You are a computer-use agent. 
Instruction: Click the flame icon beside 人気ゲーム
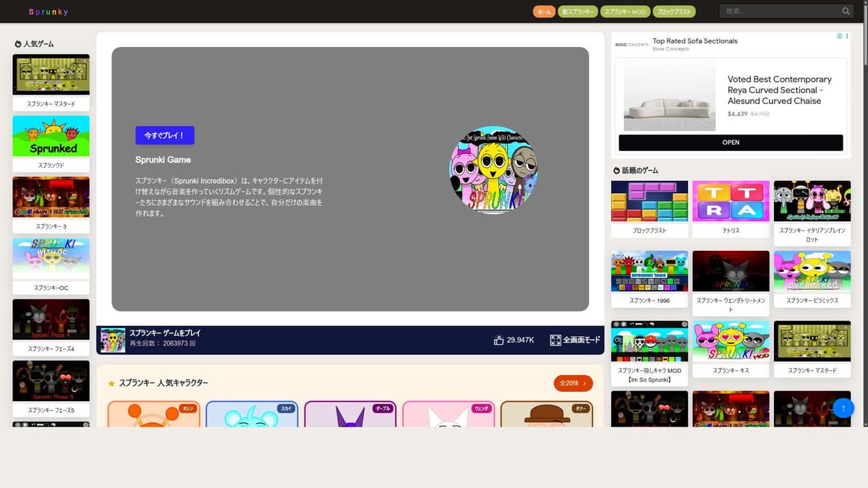click(x=18, y=43)
